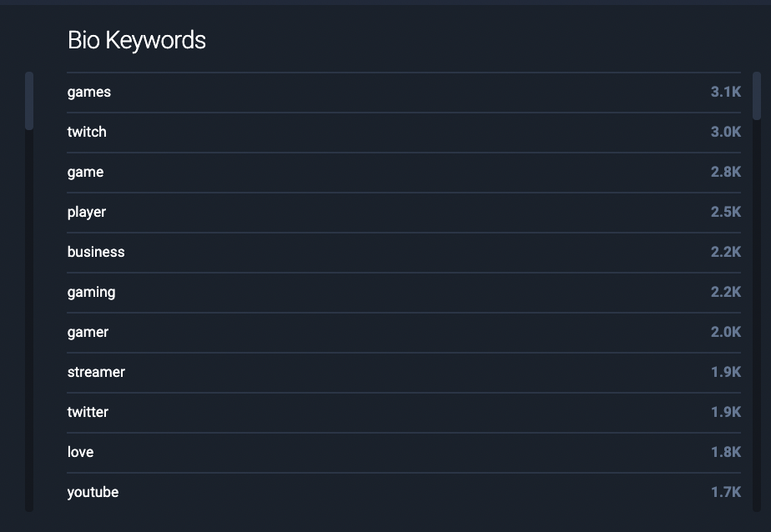This screenshot has height=532, width=771.
Task: Click the 'twitch' keyword entry
Action: pyautogui.click(x=404, y=133)
